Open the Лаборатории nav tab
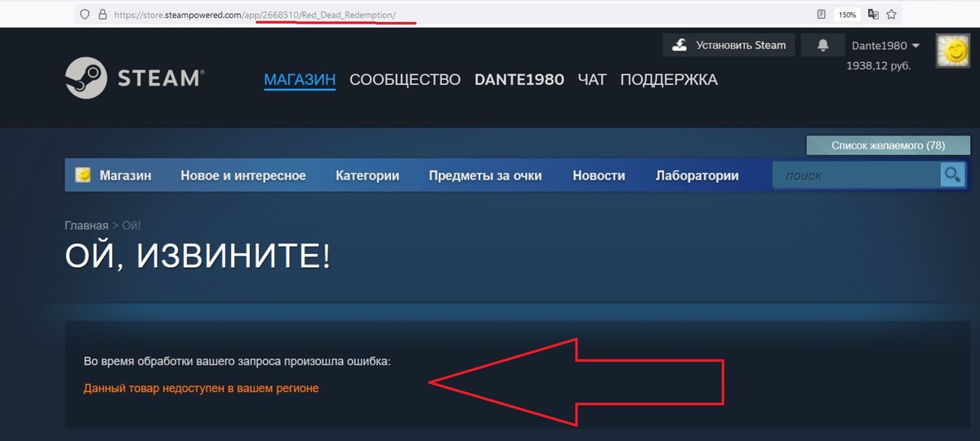 click(x=697, y=176)
